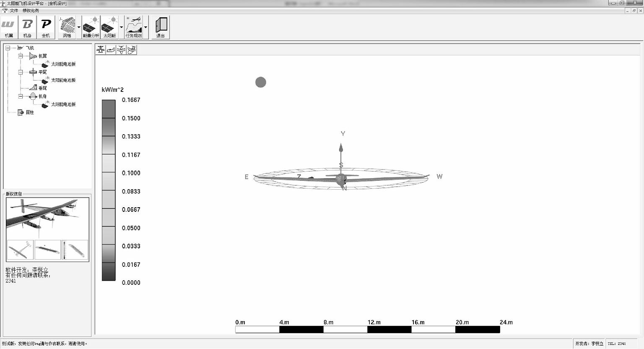Open the dropdown arrow next to 涡格
The width and height of the screenshot is (644, 349).
coord(79,28)
